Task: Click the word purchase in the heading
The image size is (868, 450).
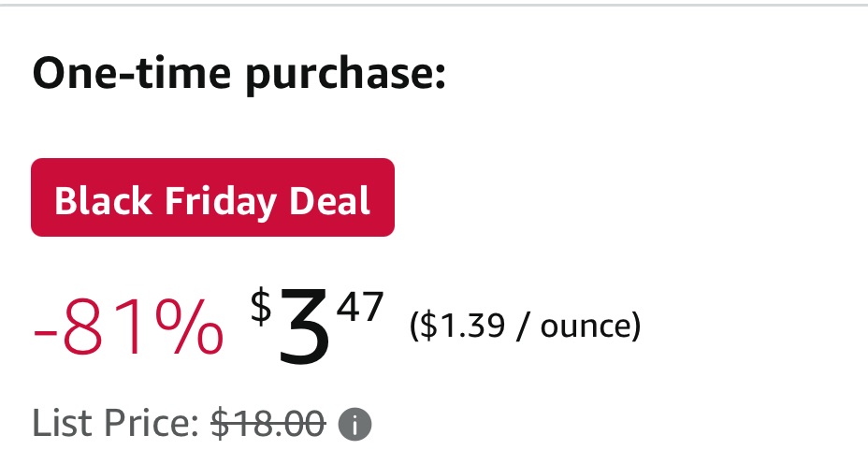Action: [343, 74]
